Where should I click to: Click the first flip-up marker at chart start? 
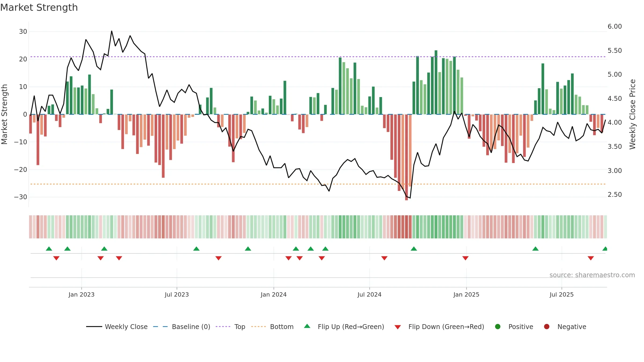click(x=49, y=249)
